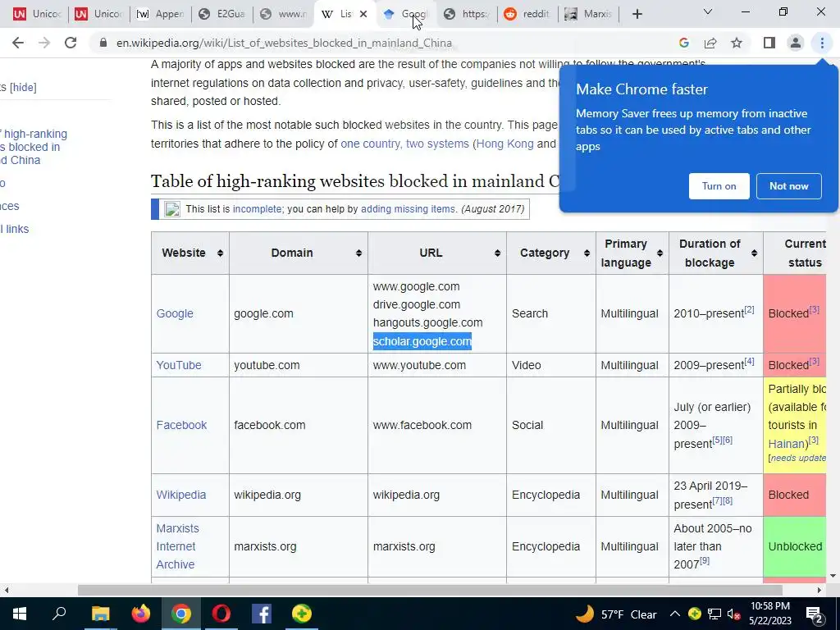Open the Hainan link in the status cell
The image size is (840, 630).
tap(787, 444)
